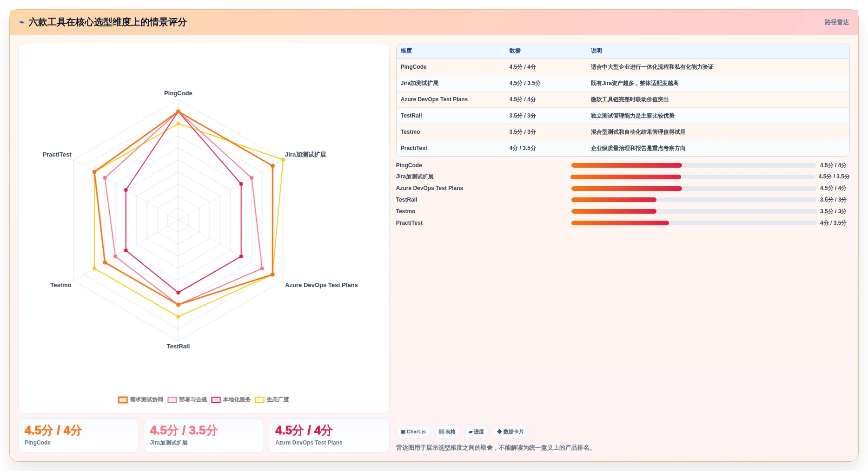The image size is (868, 471).
Task: Select the 数据卡片 tag chip
Action: click(510, 432)
